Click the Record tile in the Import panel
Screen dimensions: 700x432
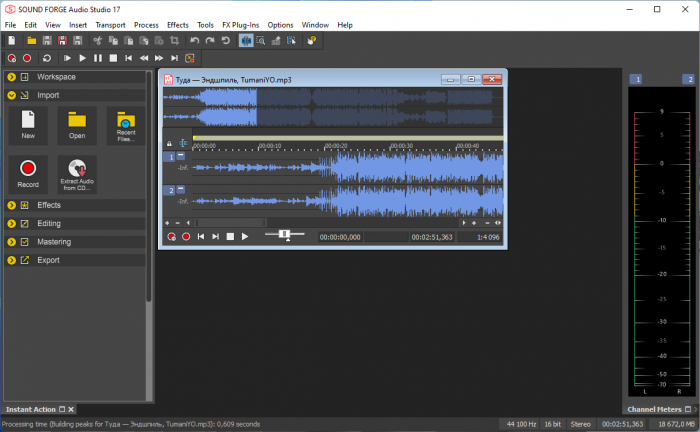(x=28, y=174)
